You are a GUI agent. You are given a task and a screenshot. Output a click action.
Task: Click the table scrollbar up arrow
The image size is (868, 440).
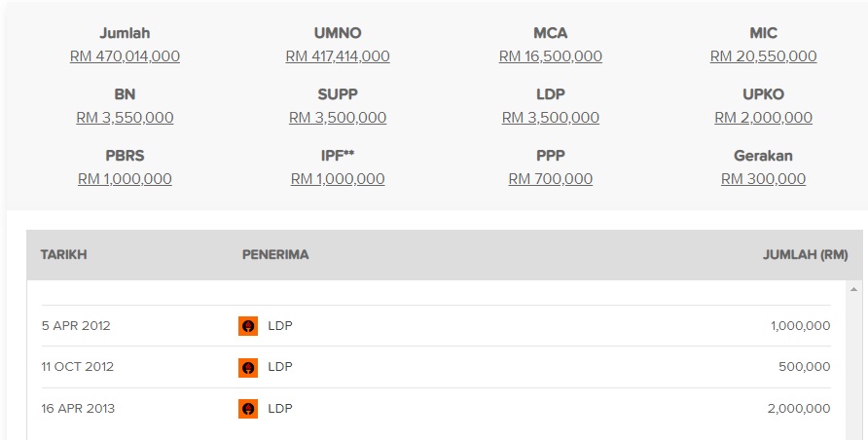click(855, 290)
